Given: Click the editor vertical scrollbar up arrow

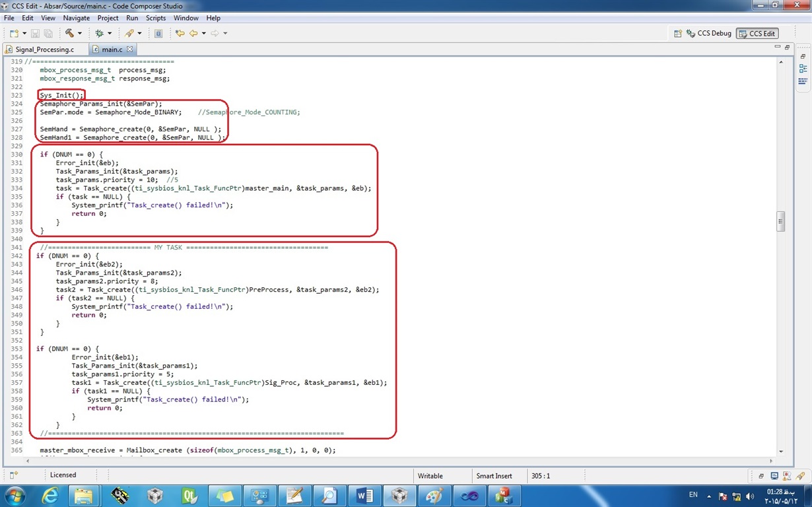Looking at the screenshot, I should (781, 61).
